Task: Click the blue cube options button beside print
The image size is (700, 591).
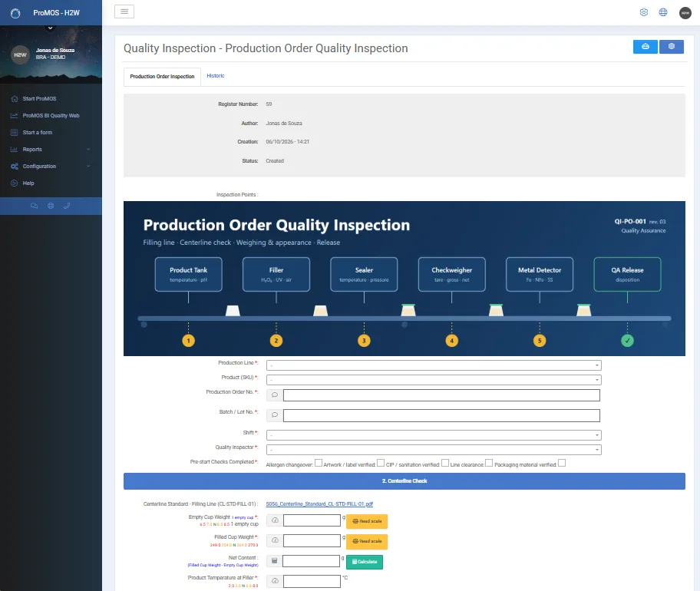Action: tap(672, 46)
